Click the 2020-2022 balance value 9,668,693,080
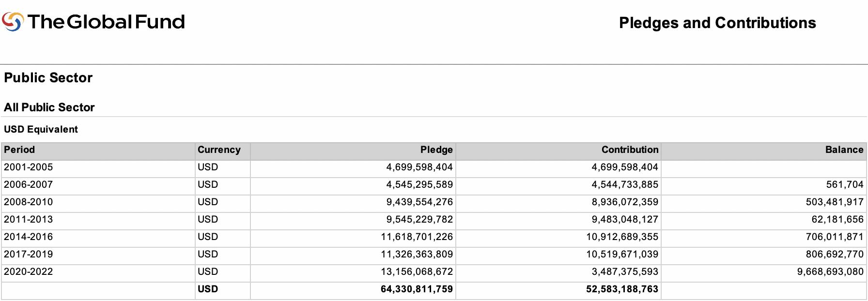 coord(830,272)
